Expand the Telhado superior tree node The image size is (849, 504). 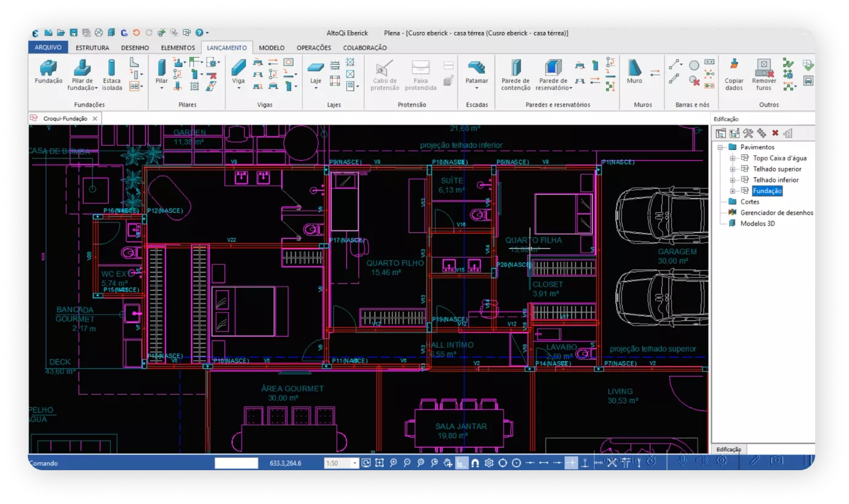click(x=733, y=169)
